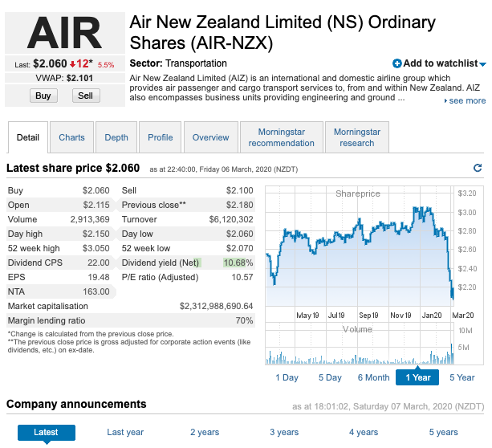Screen dimensions: 492x448
Task: Set chart range to 5 Year
Action: pyautogui.click(x=462, y=377)
